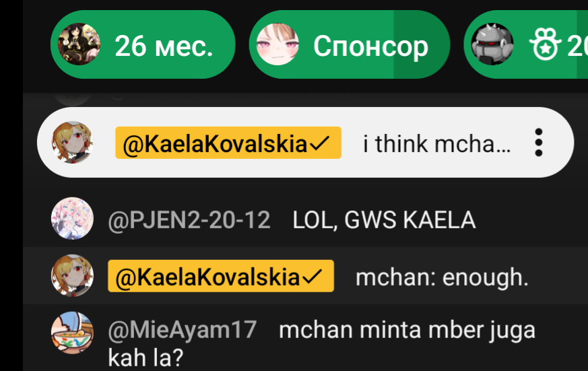Select @KaelaKovalskia name badge in pinned message

(228, 143)
